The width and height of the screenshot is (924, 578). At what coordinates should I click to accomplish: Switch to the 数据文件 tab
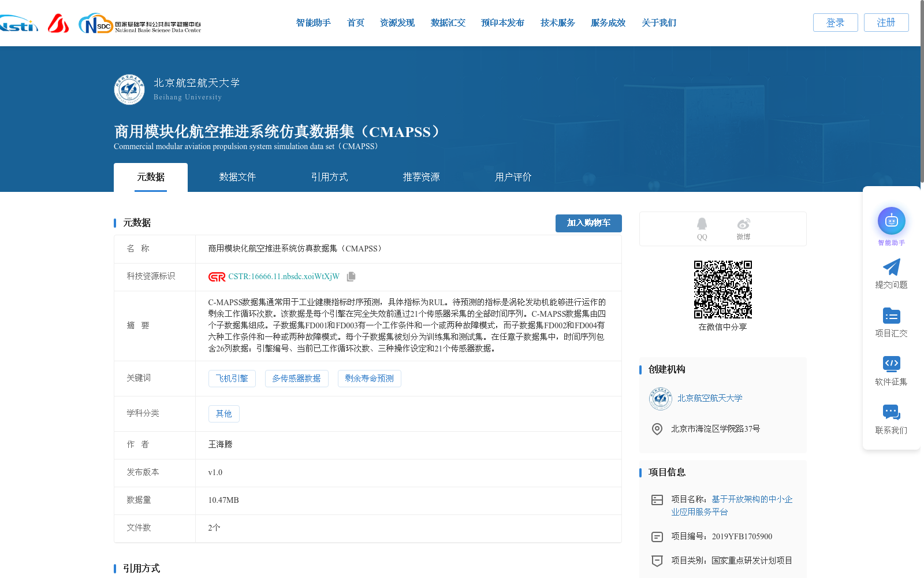coord(237,177)
